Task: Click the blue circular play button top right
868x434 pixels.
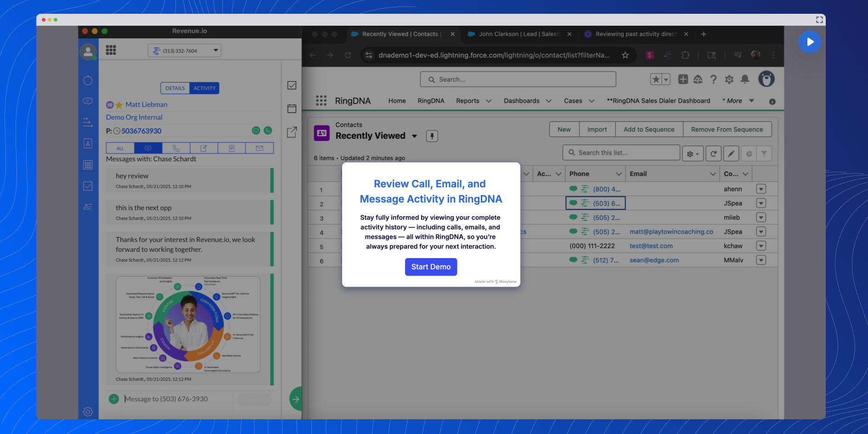Action: (x=810, y=42)
